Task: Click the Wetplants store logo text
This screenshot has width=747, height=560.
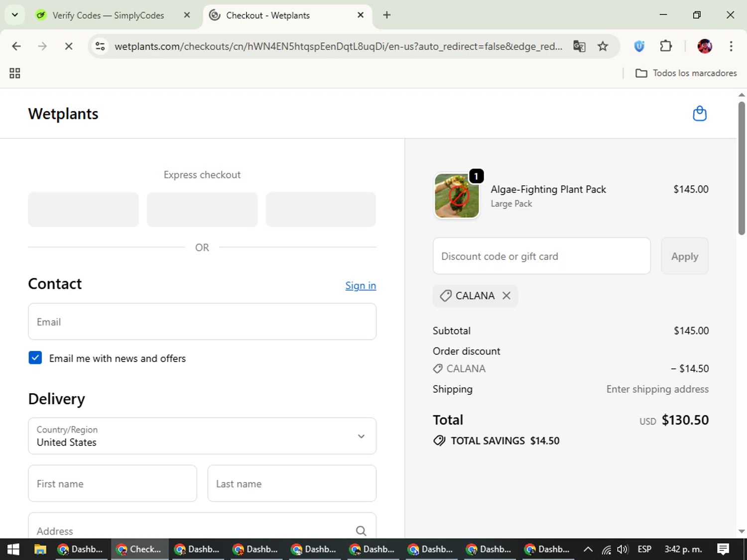Action: [x=63, y=114]
